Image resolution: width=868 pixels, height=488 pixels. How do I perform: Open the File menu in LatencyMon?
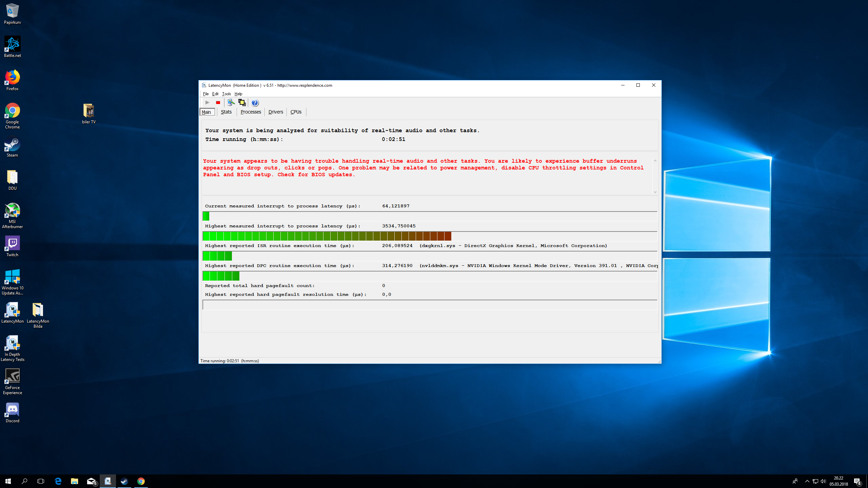[206, 94]
